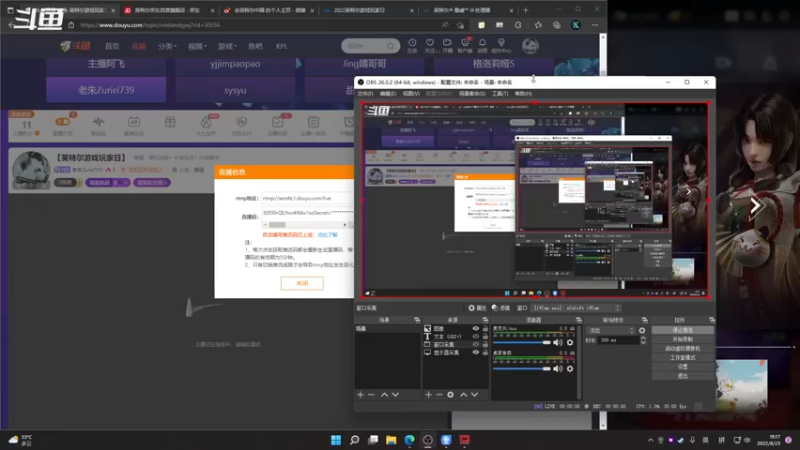Open OBS 编辑(E) edit menu
This screenshot has width=800, height=450.
(x=388, y=93)
